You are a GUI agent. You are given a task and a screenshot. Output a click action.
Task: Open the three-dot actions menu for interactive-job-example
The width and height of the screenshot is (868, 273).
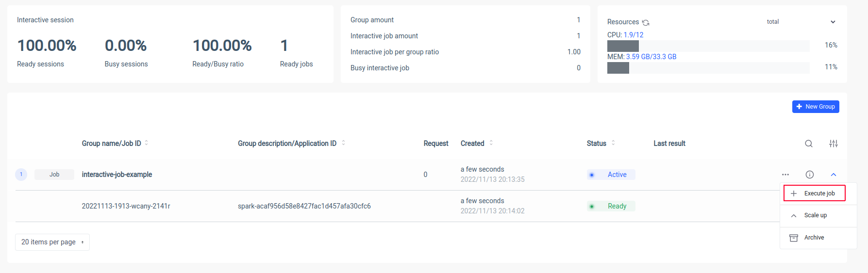click(785, 175)
